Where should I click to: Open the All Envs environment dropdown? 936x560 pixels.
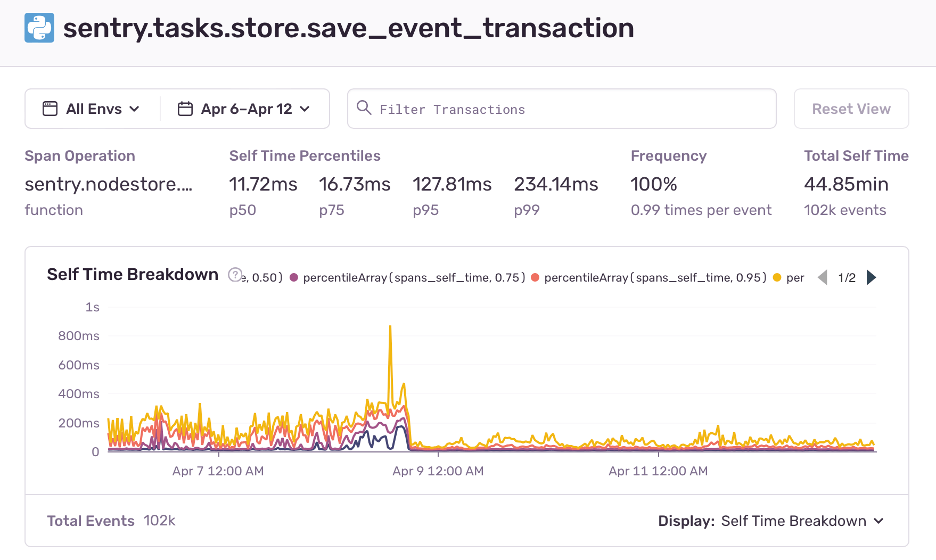coord(92,109)
